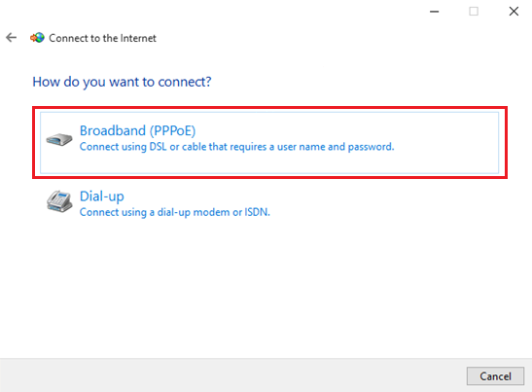532x392 pixels.
Task: Go back using the left arrow
Action: [x=12, y=37]
